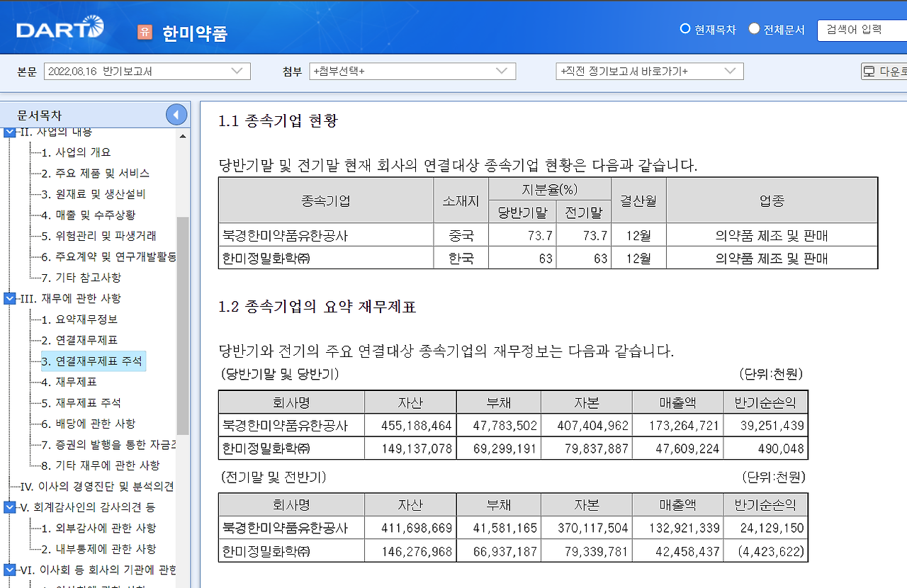Viewport: 907px width, 588px height.
Task: Open 1. 사업의 개요 in the tree
Action: (x=76, y=152)
